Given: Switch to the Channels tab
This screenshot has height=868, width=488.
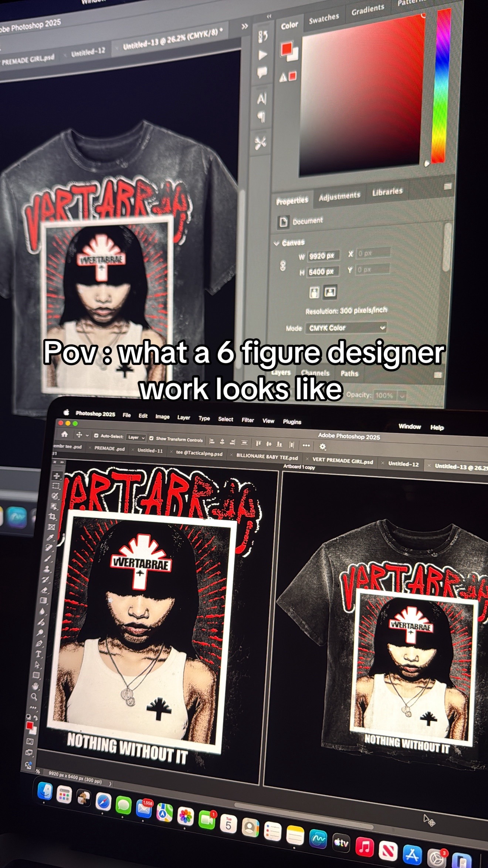Looking at the screenshot, I should coord(315,373).
